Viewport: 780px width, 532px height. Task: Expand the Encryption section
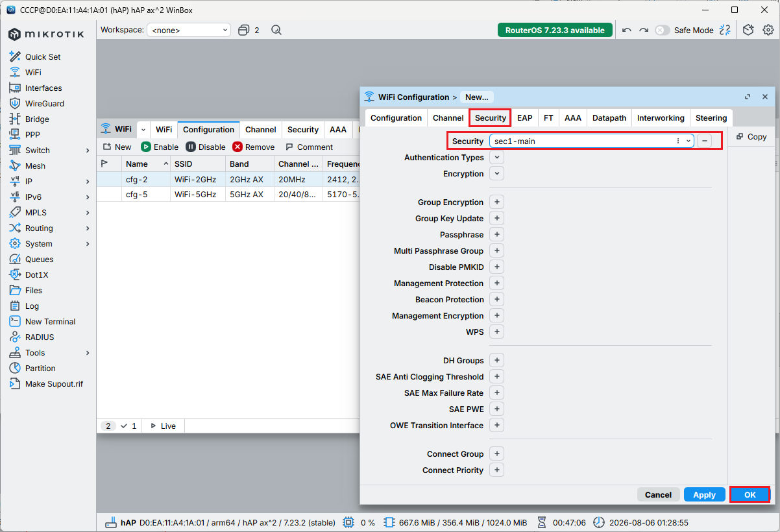pos(496,174)
